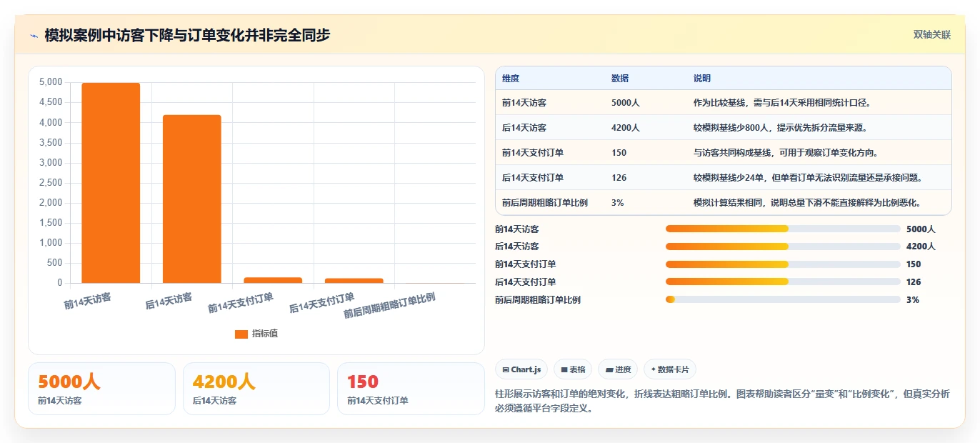Click the 后14天访客 bar in chart
The width and height of the screenshot is (980, 443).
point(192,199)
